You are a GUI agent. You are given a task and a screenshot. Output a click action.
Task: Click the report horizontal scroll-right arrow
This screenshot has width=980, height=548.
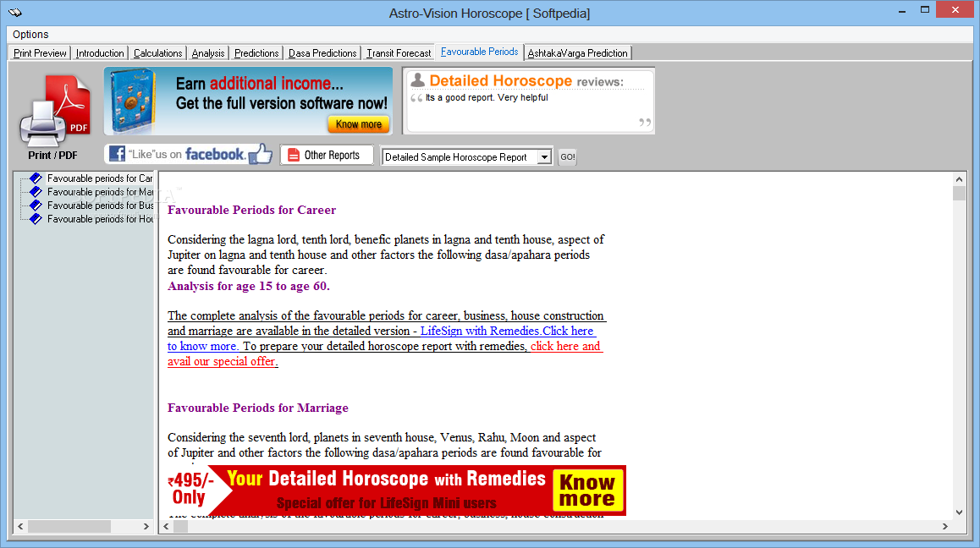point(945,526)
